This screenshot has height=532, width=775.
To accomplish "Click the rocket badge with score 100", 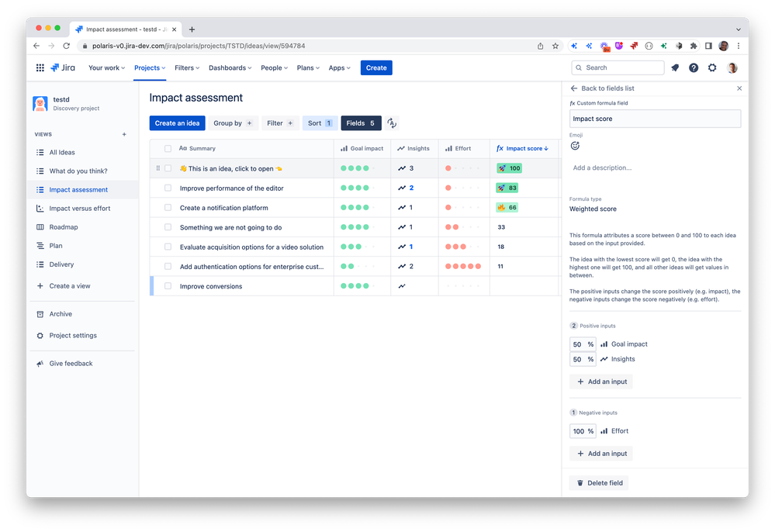I will tap(509, 168).
